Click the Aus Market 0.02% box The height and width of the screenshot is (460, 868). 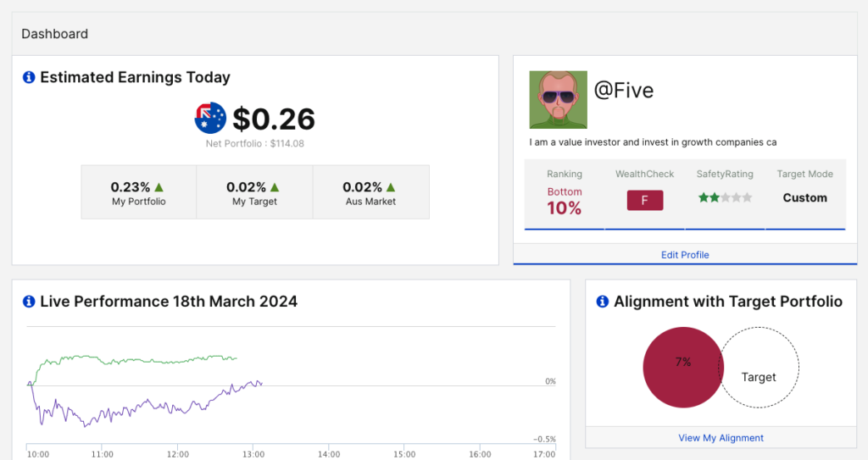(370, 192)
